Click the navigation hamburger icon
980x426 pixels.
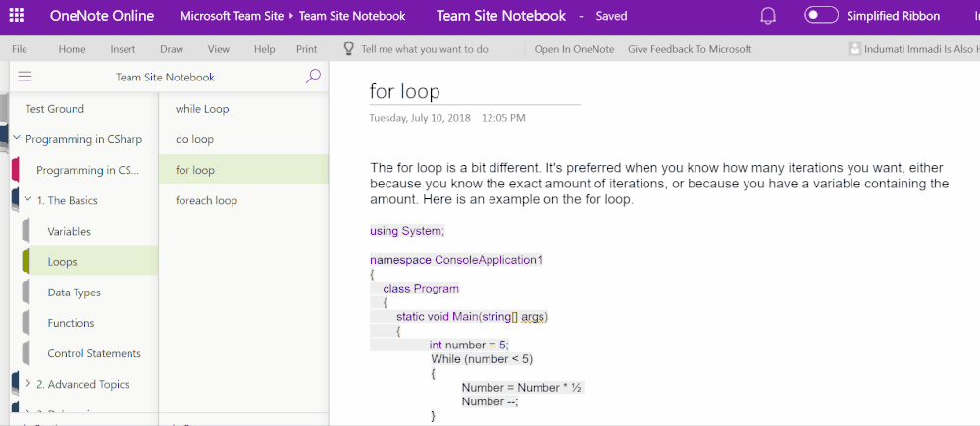(x=25, y=77)
